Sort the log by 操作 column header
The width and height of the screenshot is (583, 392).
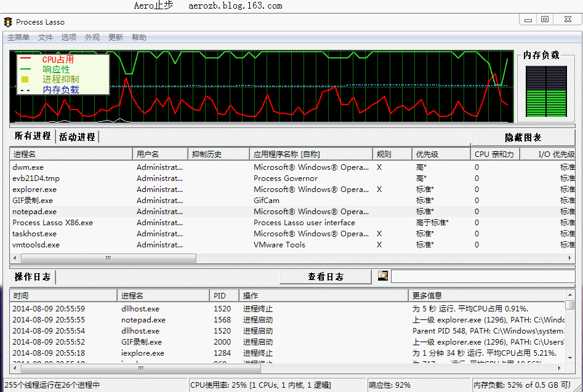pos(323,296)
